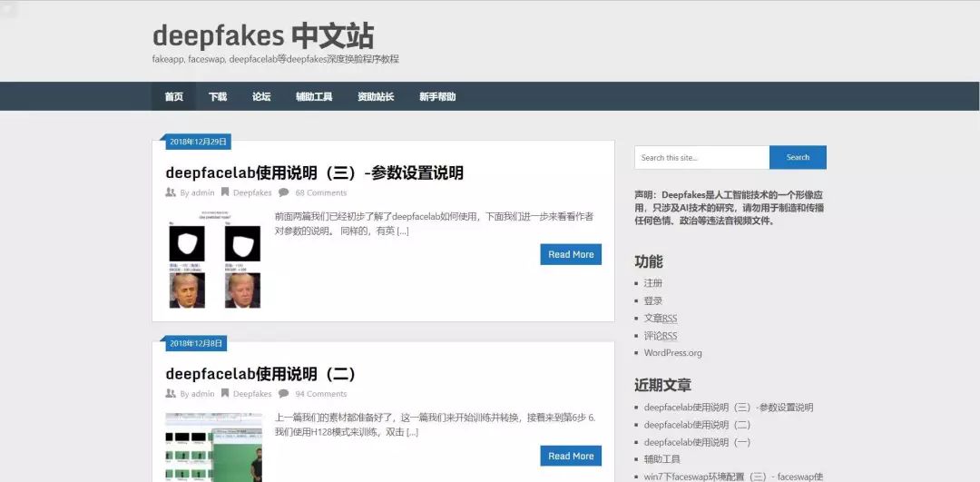Click comment bubble icon beside 94 Comments

[284, 394]
